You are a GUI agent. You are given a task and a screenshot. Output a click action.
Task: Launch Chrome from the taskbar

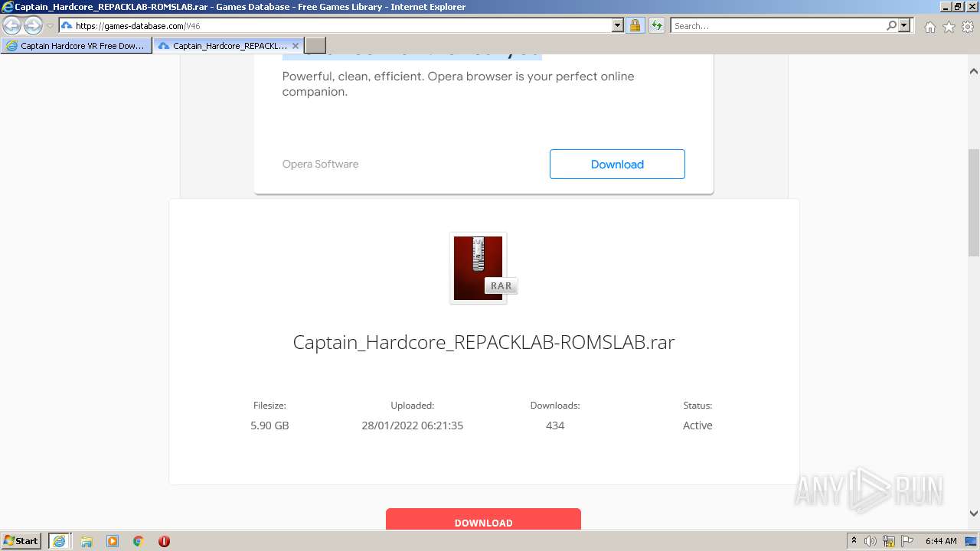(139, 541)
